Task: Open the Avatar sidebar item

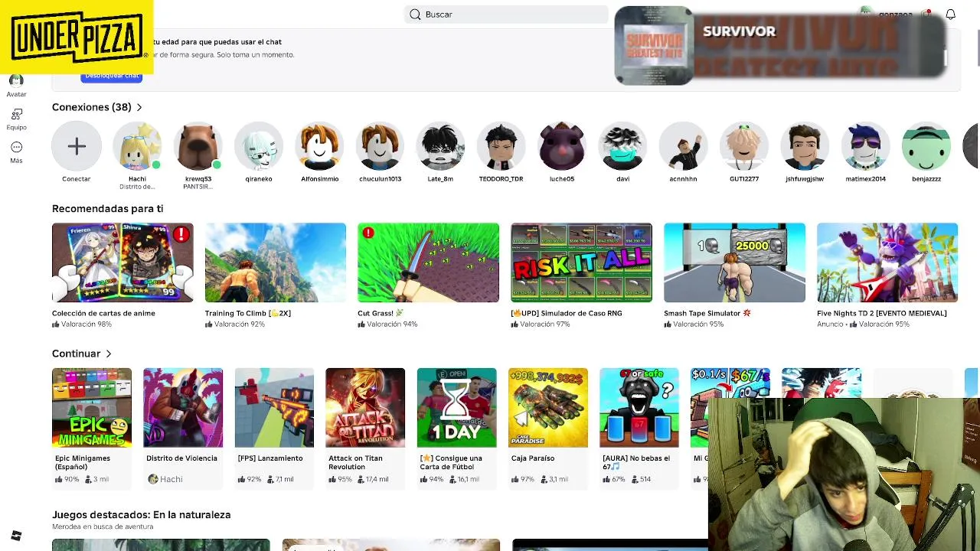Action: click(16, 86)
